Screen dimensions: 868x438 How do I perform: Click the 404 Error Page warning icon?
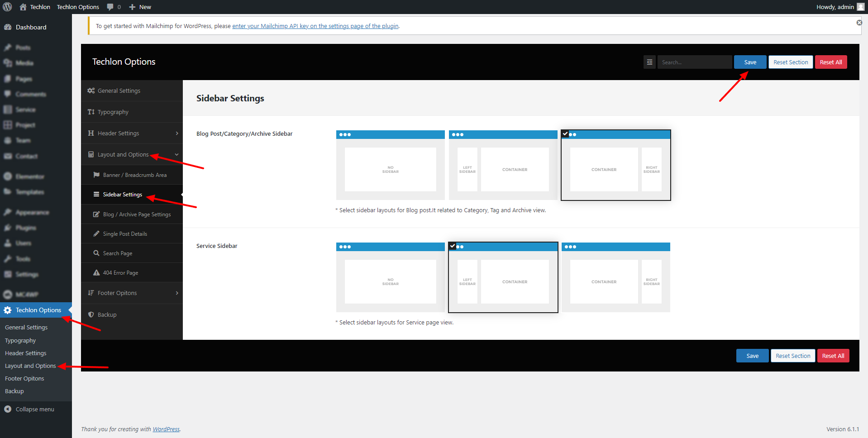(96, 272)
